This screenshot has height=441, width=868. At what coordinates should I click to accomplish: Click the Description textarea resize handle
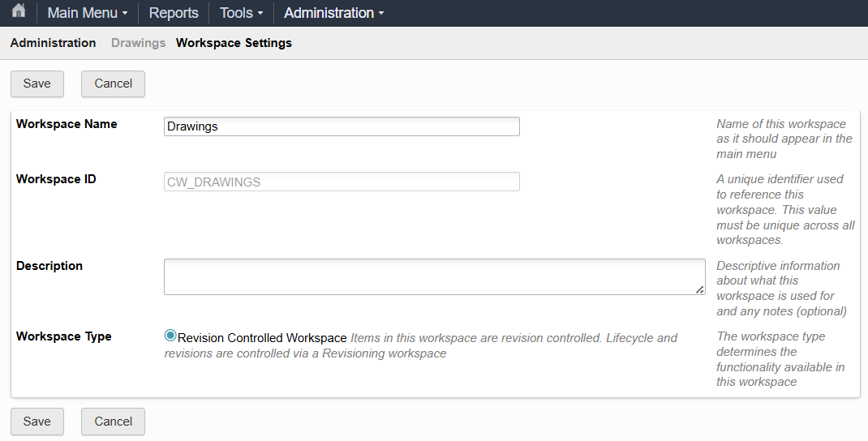pos(700,289)
